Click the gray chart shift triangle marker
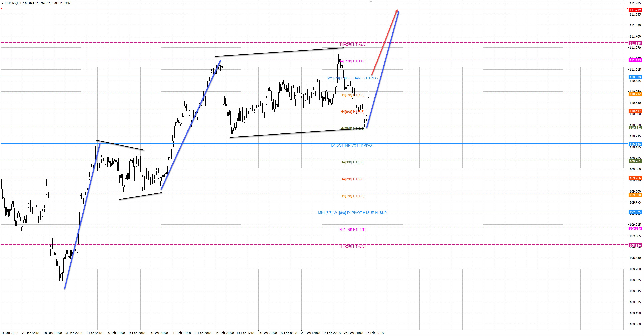 (371, 2)
